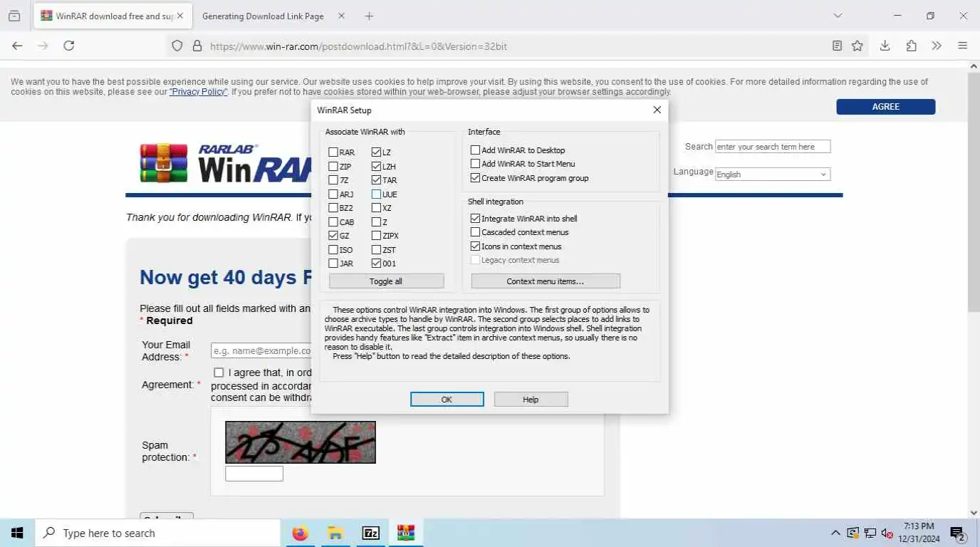Close the WinRAR download tab
This screenshot has width=980, height=547.
179,16
